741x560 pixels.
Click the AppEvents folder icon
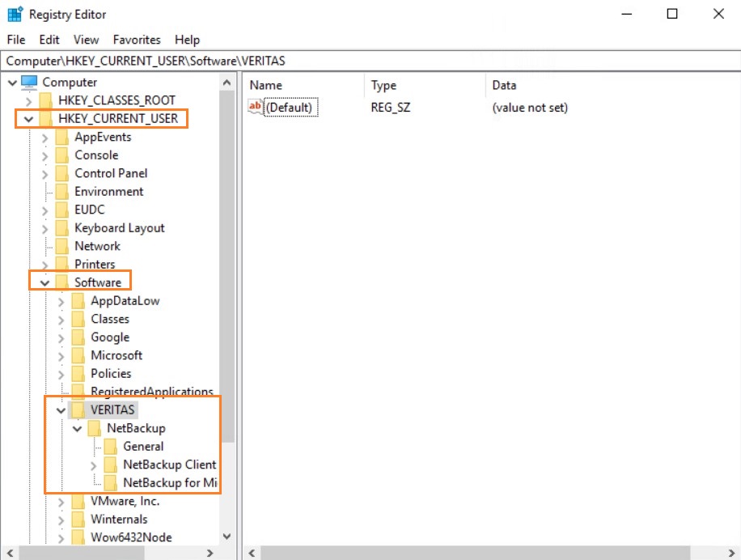point(62,137)
